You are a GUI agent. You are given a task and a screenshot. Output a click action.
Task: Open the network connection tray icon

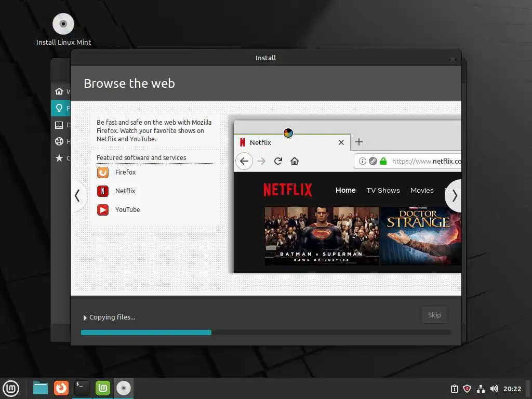481,389
